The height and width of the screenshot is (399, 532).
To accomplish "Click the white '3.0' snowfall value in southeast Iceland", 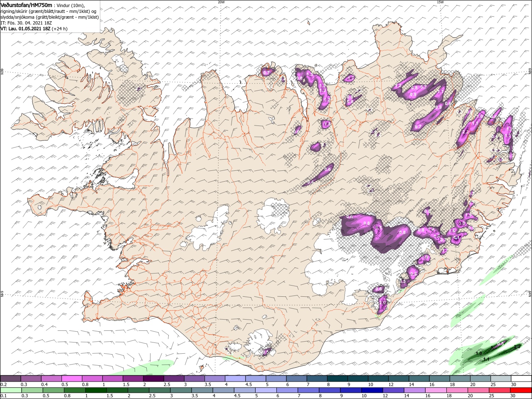I will [x=462, y=223].
